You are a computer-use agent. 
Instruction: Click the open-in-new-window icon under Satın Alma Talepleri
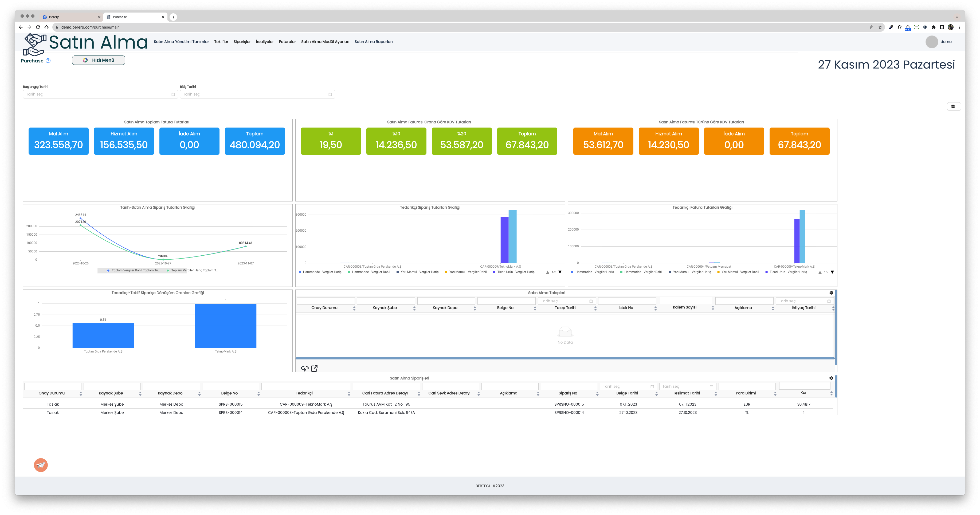[x=314, y=369]
